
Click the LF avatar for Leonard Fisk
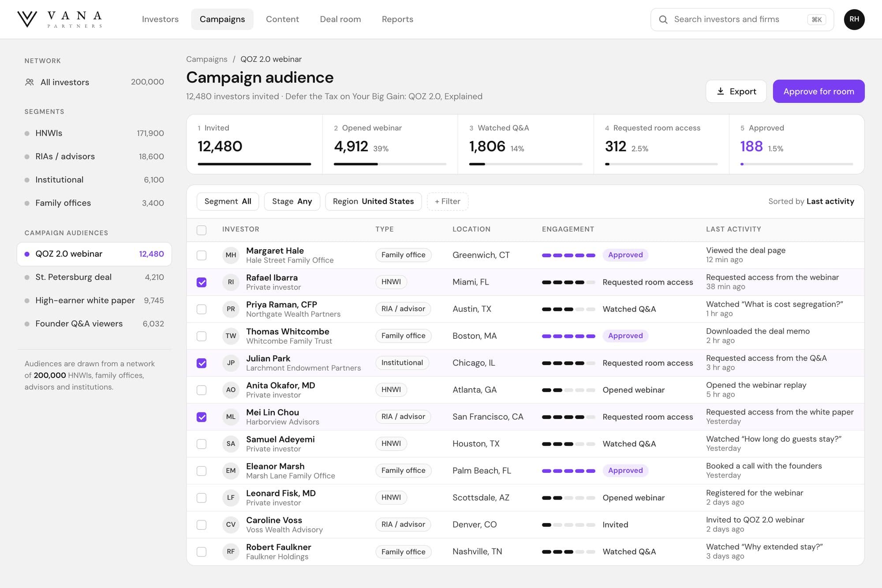coord(231,497)
